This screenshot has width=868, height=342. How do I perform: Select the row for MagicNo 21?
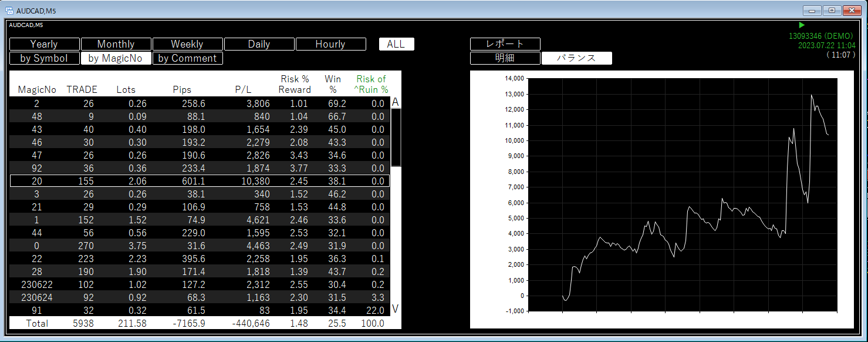click(x=200, y=207)
